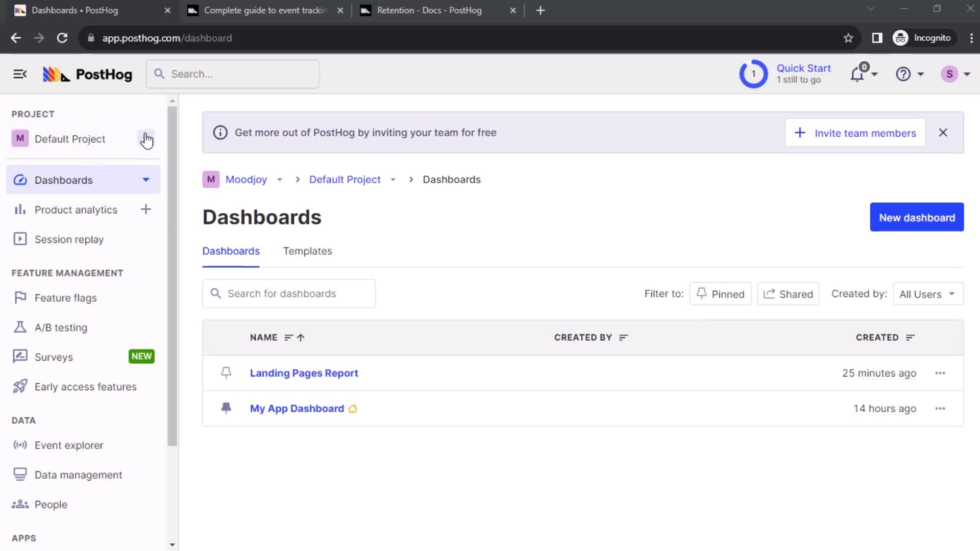The height and width of the screenshot is (551, 980).
Task: Enable pin for Landing Pages Report
Action: coord(226,373)
